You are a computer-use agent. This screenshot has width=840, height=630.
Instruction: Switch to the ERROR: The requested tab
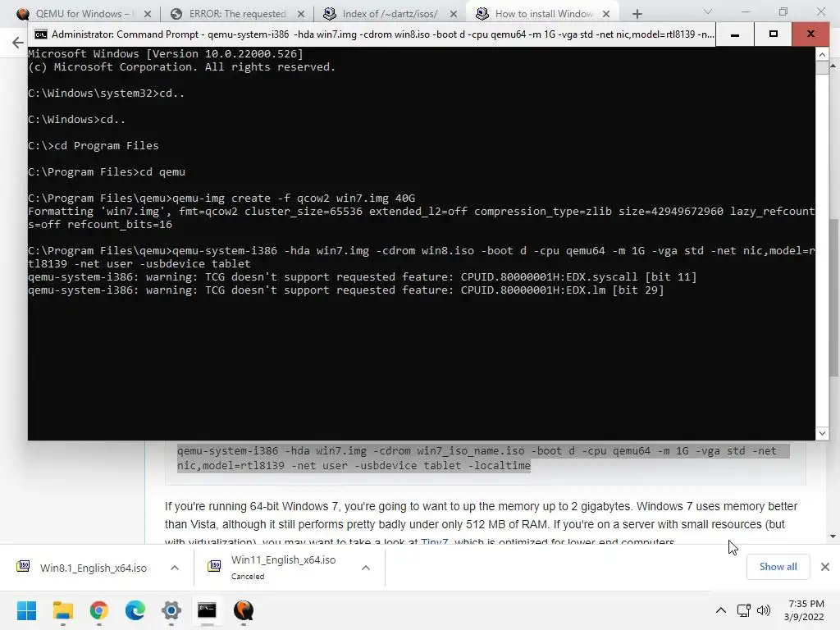[237, 14]
